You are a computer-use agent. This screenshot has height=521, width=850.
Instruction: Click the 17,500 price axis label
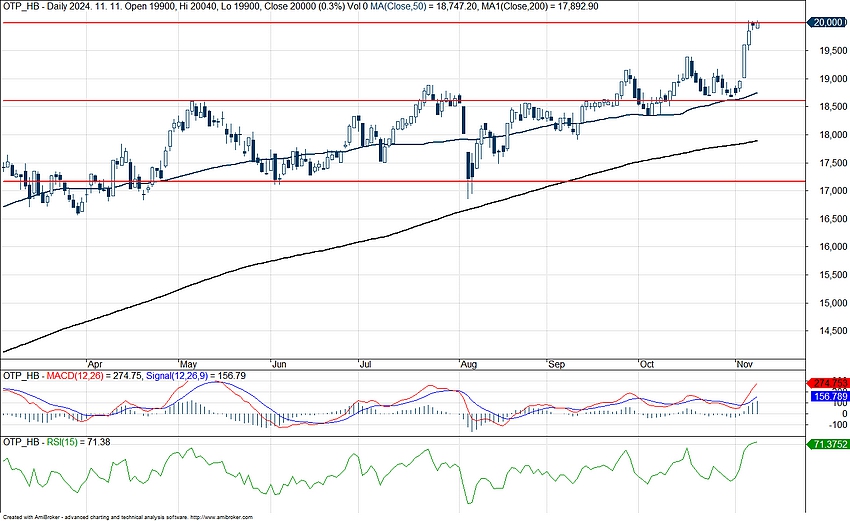point(834,163)
